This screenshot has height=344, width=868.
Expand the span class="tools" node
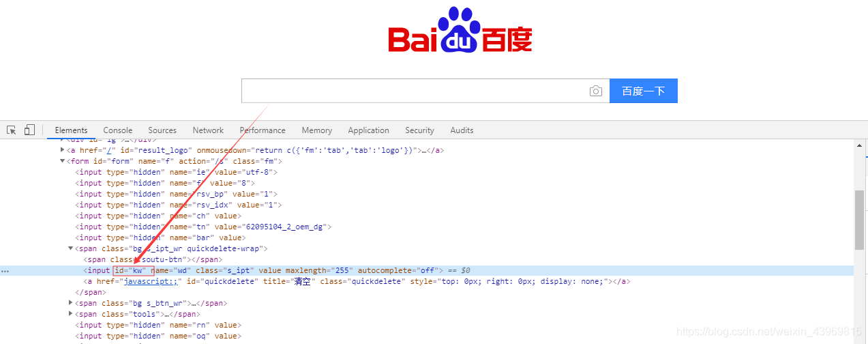coord(71,314)
